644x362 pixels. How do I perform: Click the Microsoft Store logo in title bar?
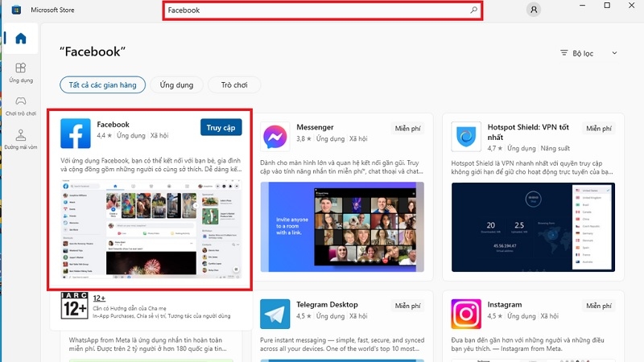[x=16, y=10]
